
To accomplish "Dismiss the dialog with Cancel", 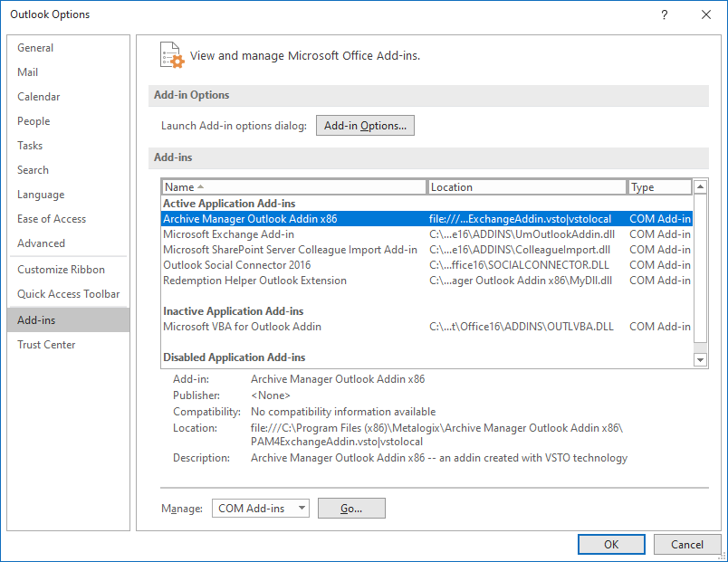I will pyautogui.click(x=686, y=544).
